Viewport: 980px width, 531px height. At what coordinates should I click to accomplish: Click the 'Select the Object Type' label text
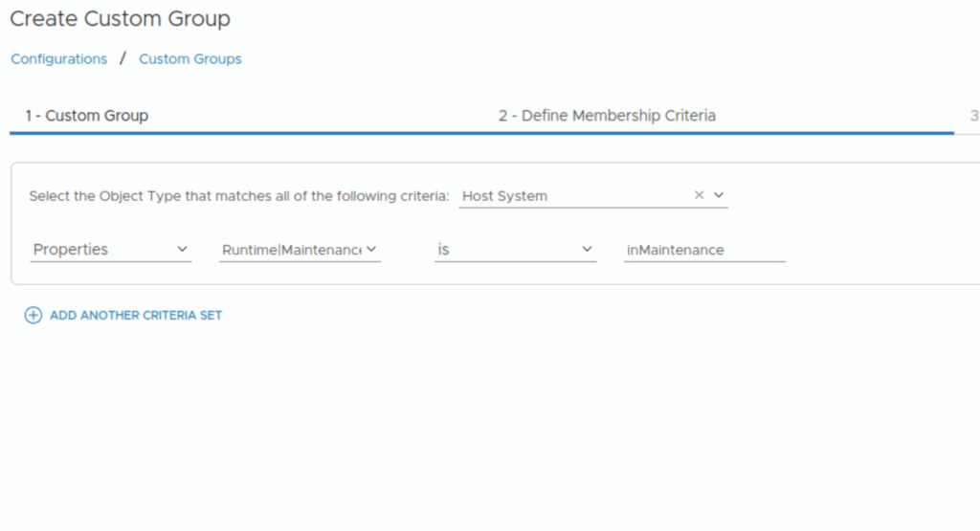239,196
